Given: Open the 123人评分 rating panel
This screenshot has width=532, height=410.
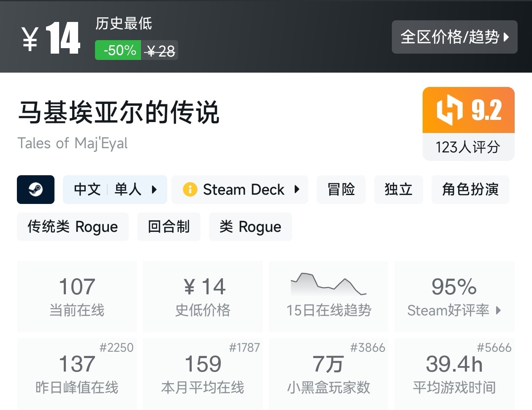Looking at the screenshot, I should tap(468, 147).
